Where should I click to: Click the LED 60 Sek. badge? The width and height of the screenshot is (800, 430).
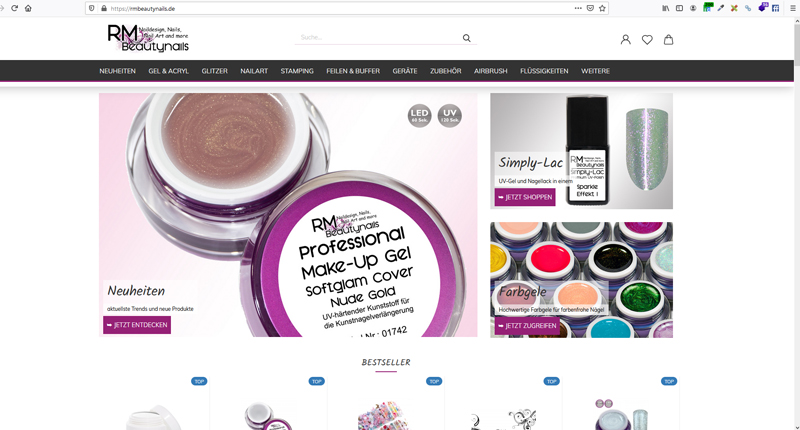pyautogui.click(x=419, y=116)
